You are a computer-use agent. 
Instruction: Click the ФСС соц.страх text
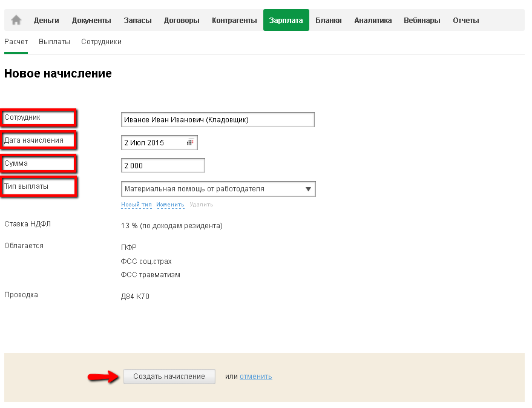[x=146, y=262]
